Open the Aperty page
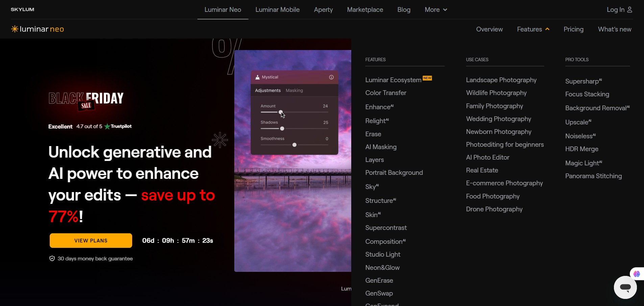 click(x=323, y=10)
